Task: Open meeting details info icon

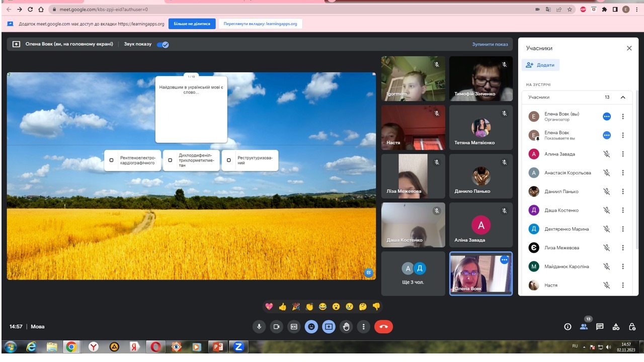Action: pyautogui.click(x=568, y=327)
